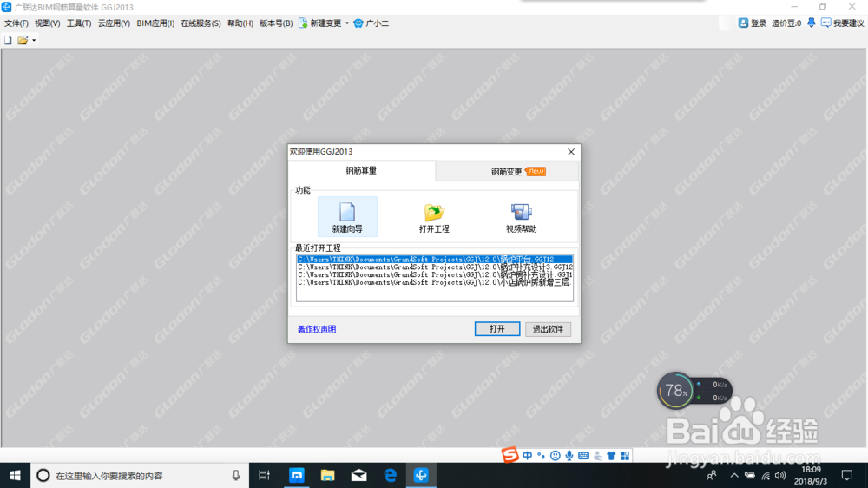The image size is (868, 488).
Task: Toggle Sogou punctuation mode icon
Action: coord(541,455)
